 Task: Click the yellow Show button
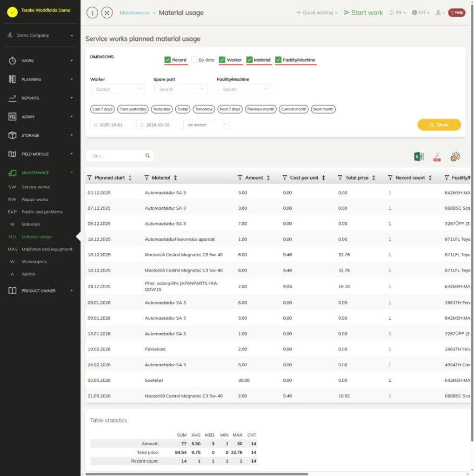(439, 125)
